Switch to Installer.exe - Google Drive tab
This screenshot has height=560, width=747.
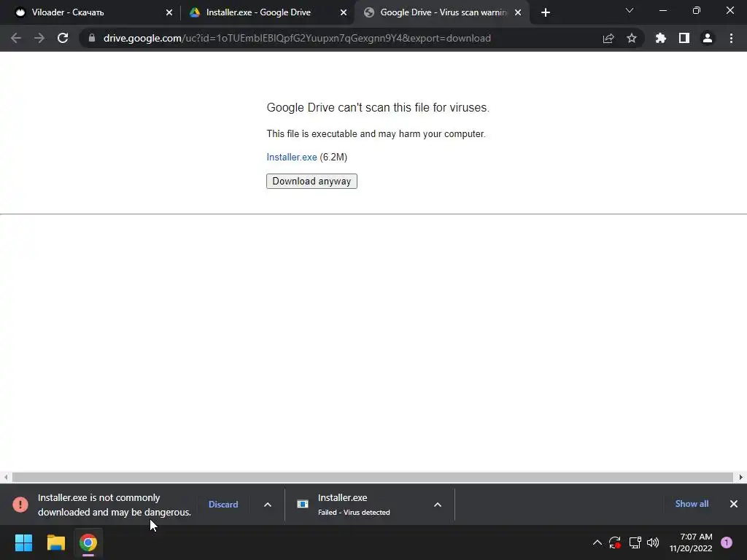pos(267,12)
